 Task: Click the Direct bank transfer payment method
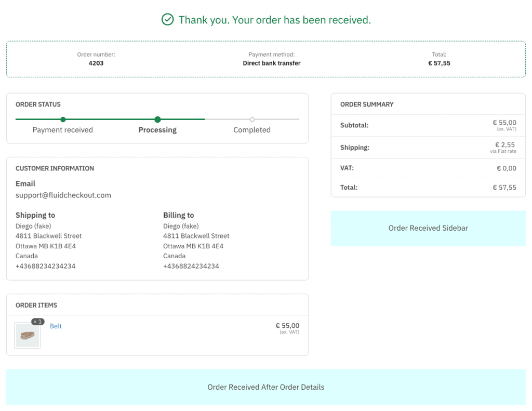271,63
